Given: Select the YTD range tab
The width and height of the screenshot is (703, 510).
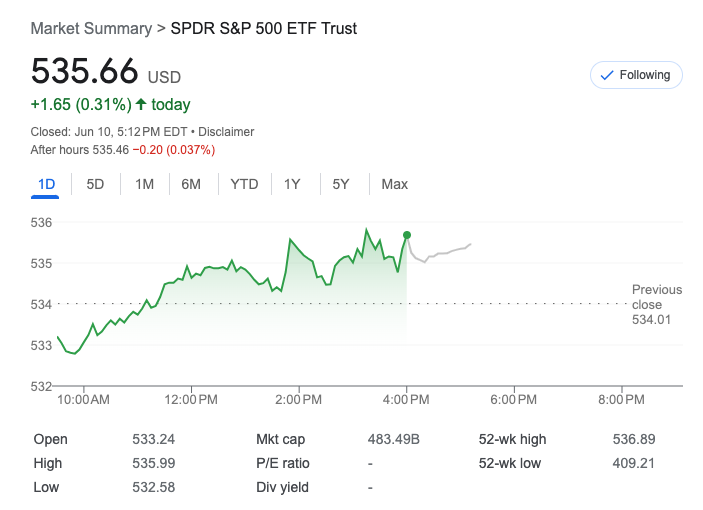Looking at the screenshot, I should [x=244, y=184].
